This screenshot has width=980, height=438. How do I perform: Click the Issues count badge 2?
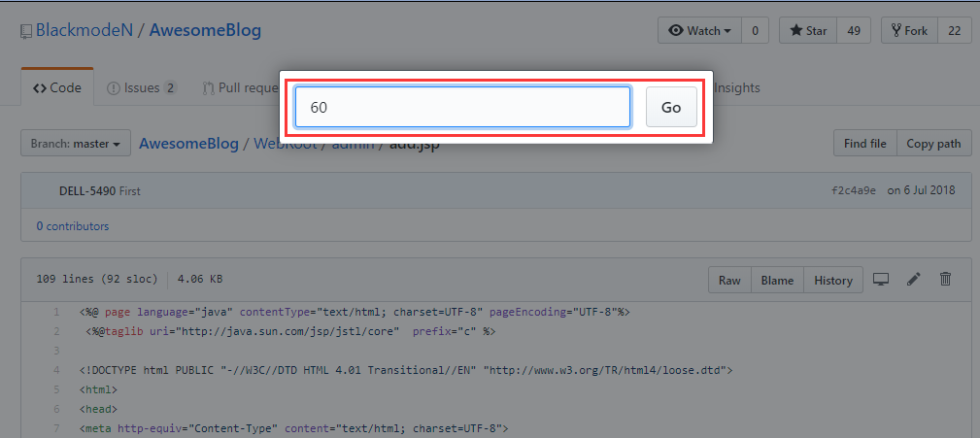pyautogui.click(x=170, y=88)
